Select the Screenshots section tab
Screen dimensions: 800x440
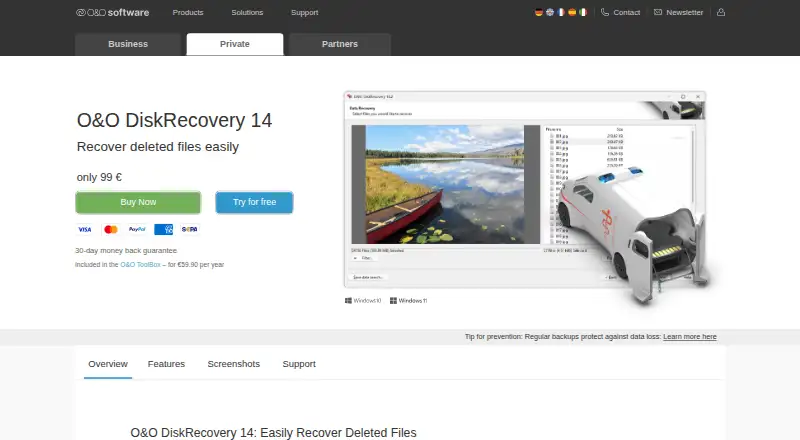[234, 364]
